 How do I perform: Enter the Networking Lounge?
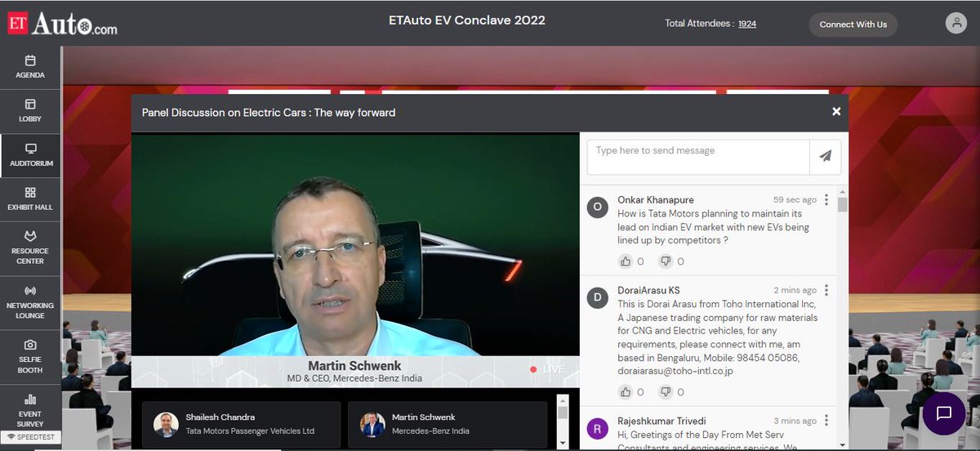[30, 303]
